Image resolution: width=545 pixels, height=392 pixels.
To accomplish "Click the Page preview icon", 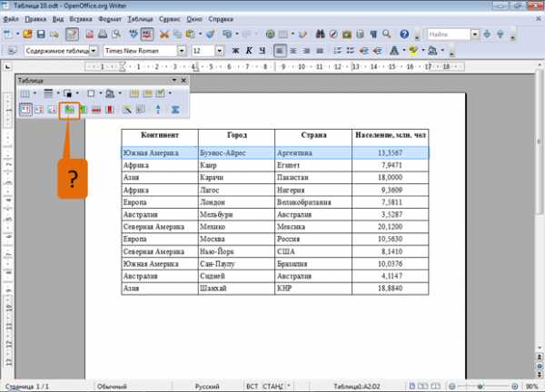I will [x=116, y=34].
